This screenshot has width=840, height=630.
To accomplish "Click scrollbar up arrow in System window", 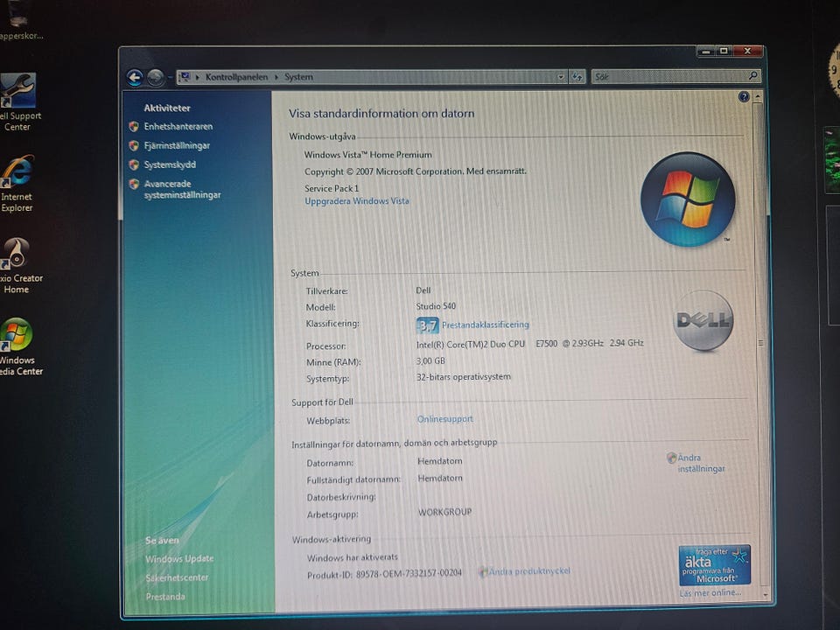I will 758,97.
